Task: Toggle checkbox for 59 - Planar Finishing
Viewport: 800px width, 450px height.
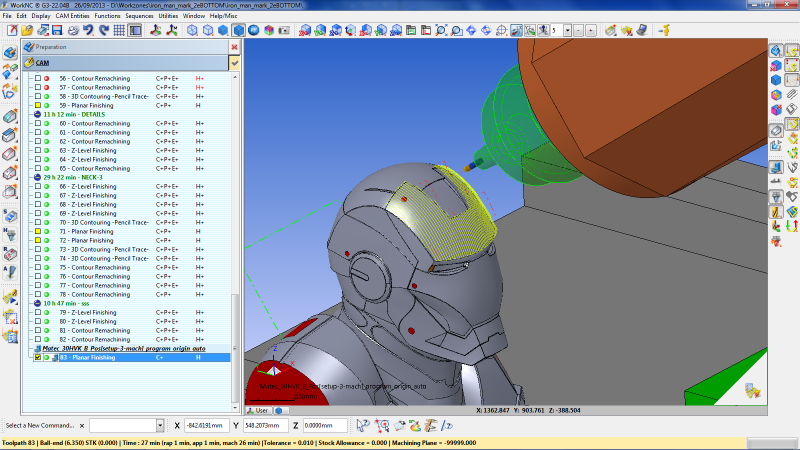Action: (38, 105)
